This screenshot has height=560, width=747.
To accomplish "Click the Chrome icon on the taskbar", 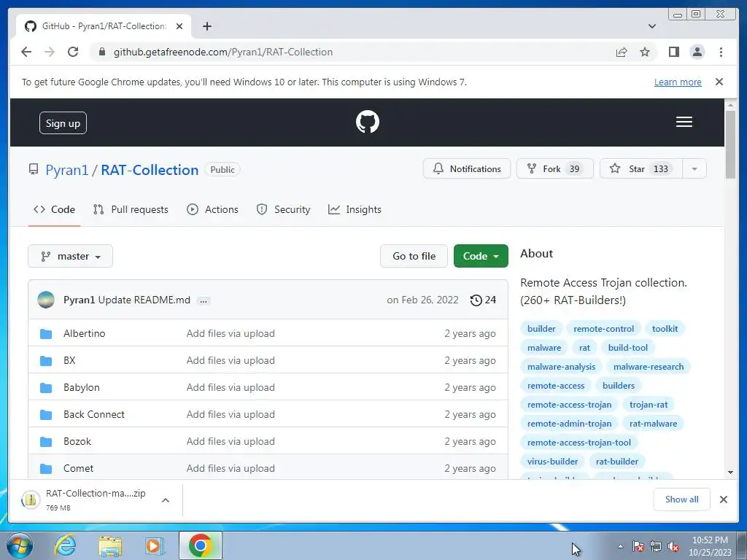I will click(x=200, y=545).
